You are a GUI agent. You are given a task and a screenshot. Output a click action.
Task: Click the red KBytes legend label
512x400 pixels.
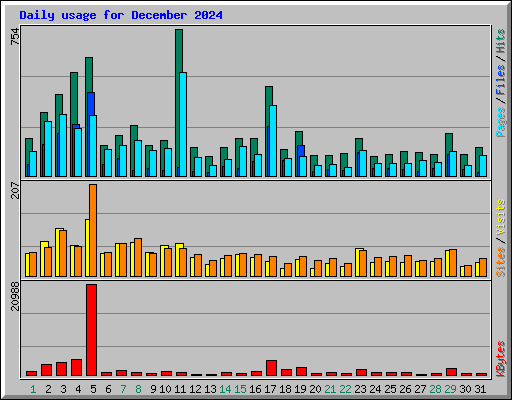(500, 359)
